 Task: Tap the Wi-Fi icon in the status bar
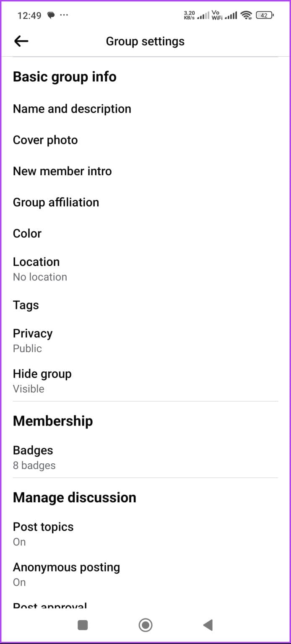(246, 15)
